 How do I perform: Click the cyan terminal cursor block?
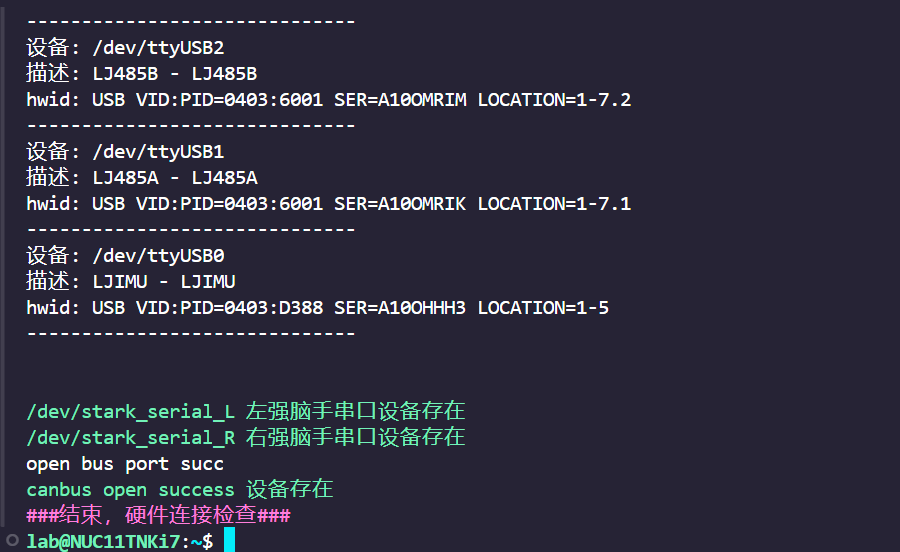(x=229, y=540)
